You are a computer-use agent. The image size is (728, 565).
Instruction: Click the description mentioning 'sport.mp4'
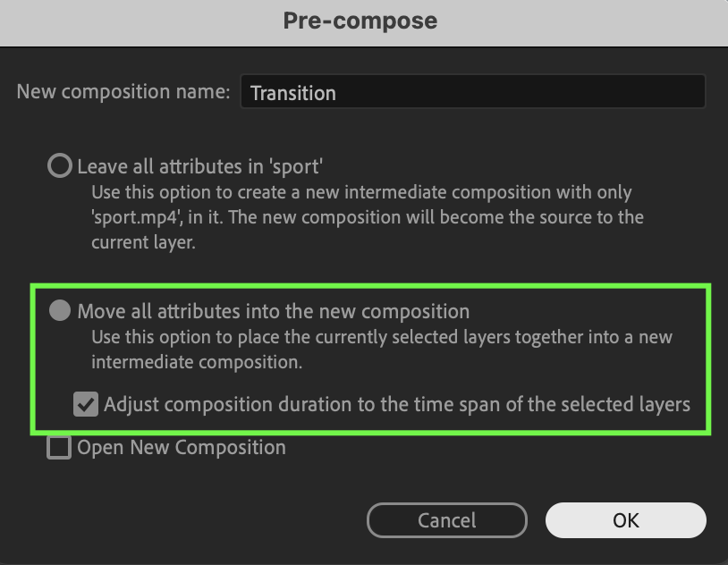[x=368, y=217]
